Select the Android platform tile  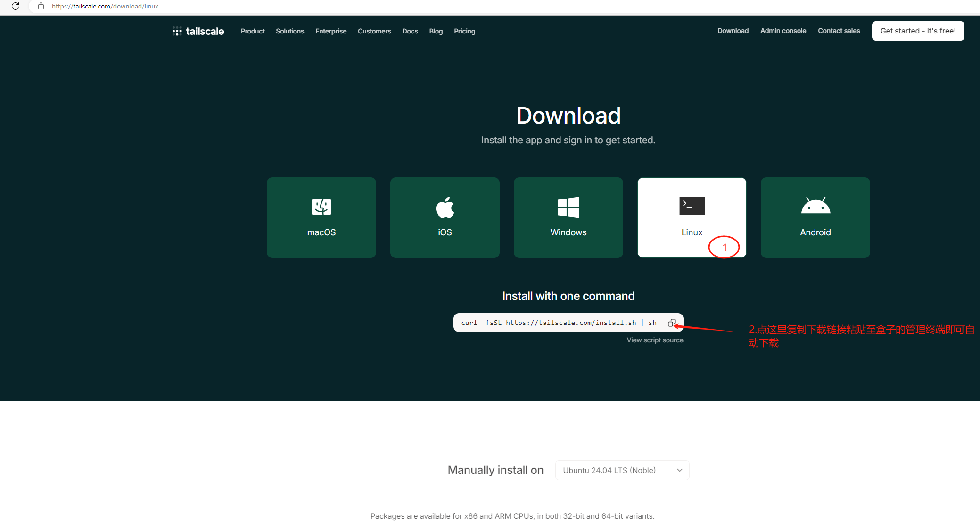[815, 217]
